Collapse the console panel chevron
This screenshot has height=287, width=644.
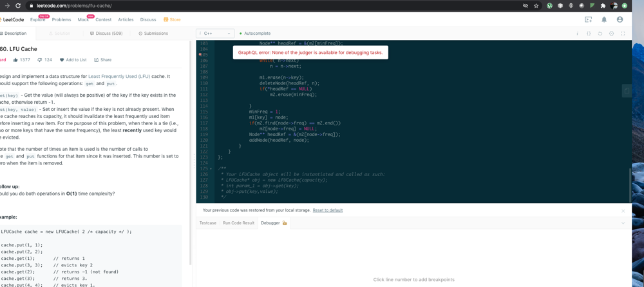(623, 223)
